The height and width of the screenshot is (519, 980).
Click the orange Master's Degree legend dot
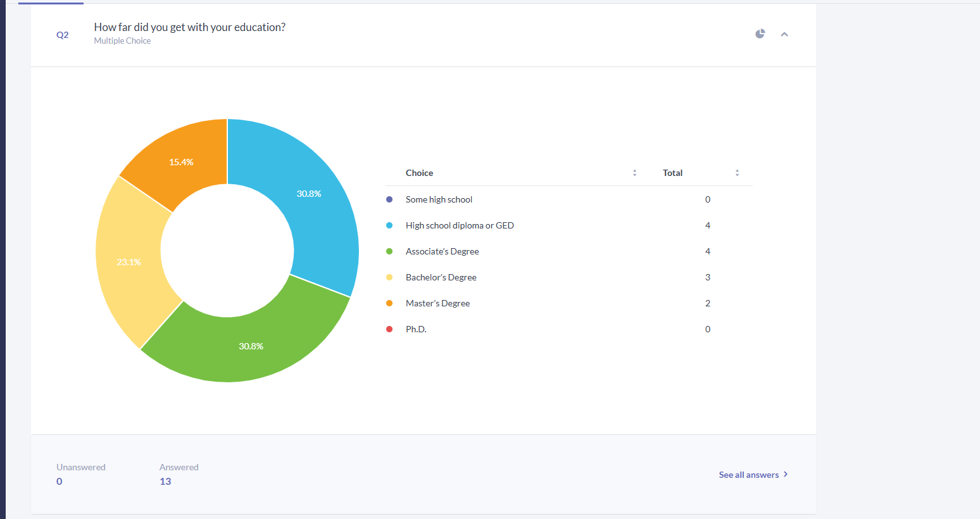pos(389,303)
